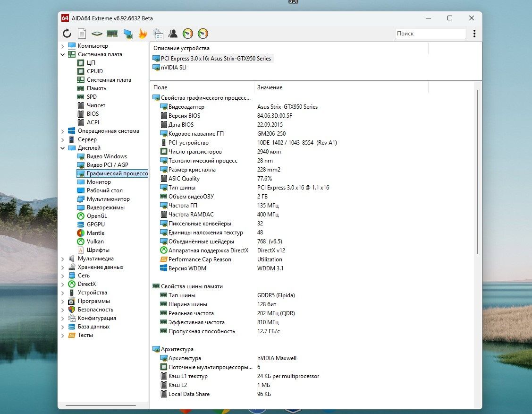Viewport: 532px width, 414px height.
Task: Expand the DirectX tree node
Action: [x=63, y=284]
